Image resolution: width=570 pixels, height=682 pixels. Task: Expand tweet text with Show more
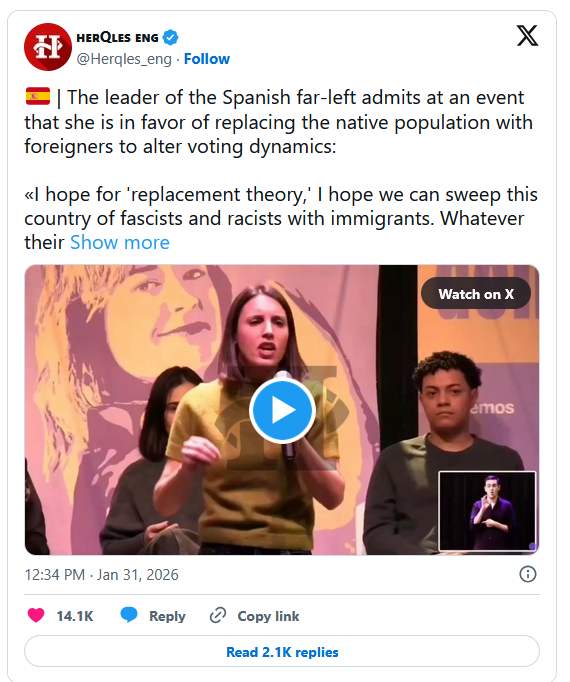(120, 242)
